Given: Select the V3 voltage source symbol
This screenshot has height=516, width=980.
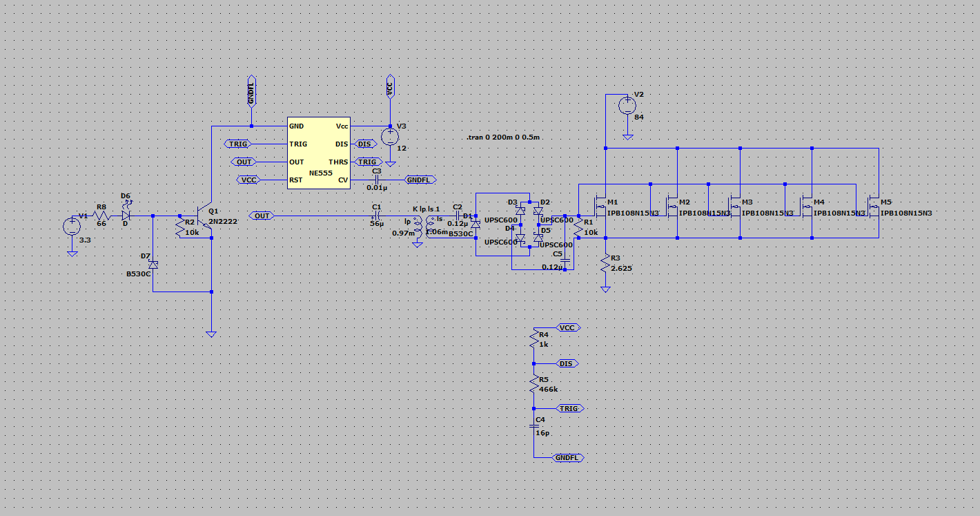Looking at the screenshot, I should coord(389,136).
